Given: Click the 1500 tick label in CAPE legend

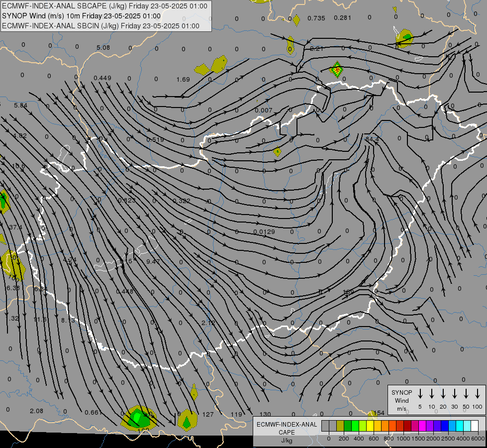Looking at the screenshot, I should coord(418,439).
